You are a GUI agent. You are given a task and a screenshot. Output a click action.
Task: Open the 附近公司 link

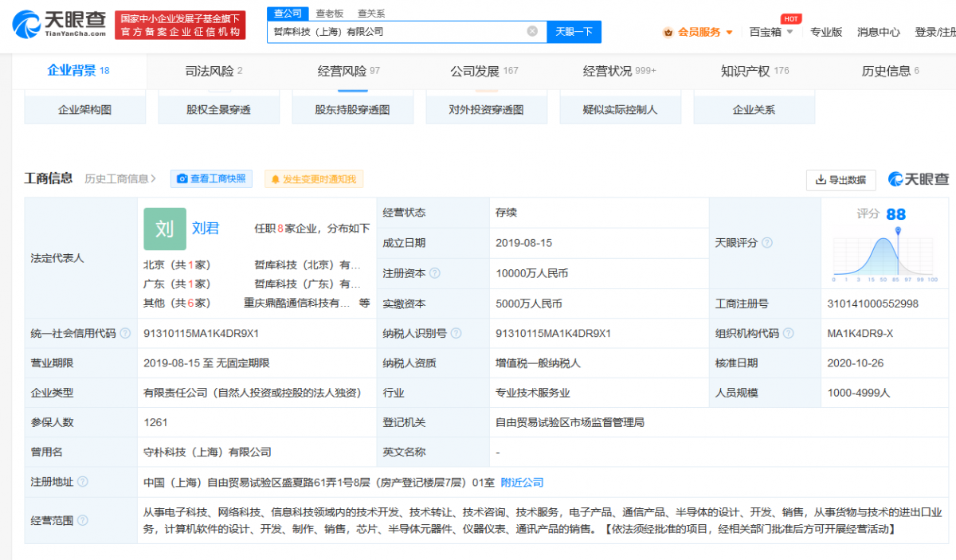(523, 482)
